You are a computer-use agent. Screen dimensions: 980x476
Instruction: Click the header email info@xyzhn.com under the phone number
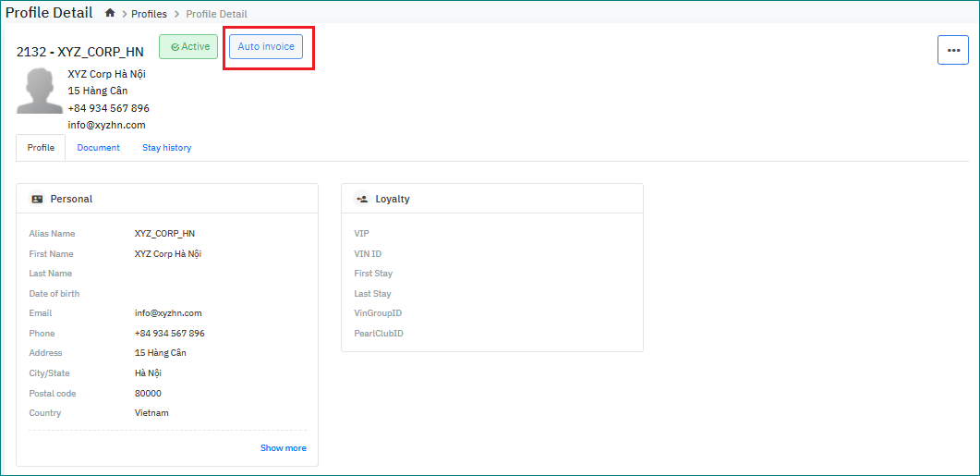point(106,125)
